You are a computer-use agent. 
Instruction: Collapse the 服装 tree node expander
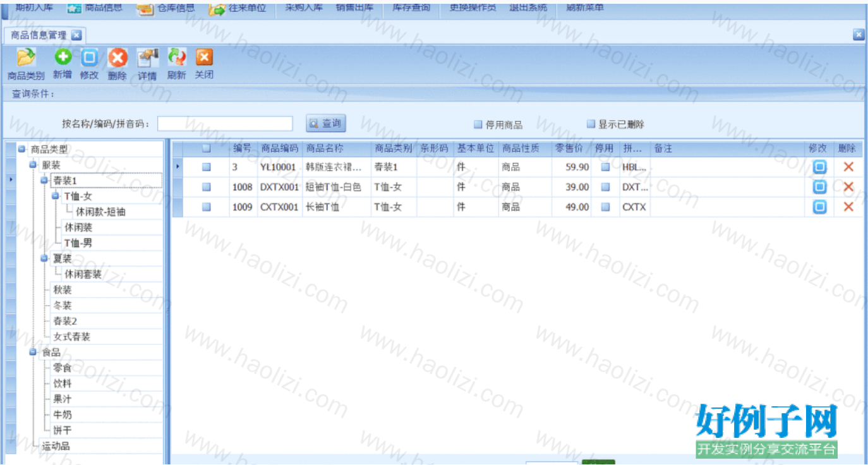pyautogui.click(x=33, y=164)
